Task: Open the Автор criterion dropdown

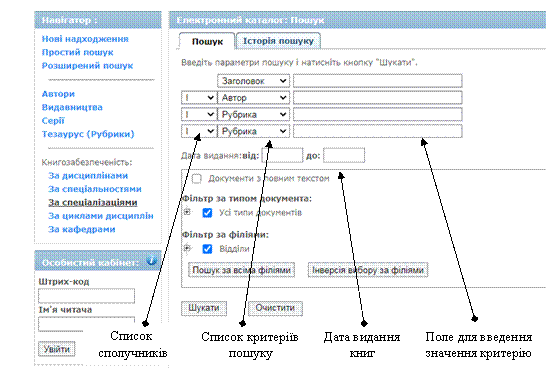Action: pos(253,98)
